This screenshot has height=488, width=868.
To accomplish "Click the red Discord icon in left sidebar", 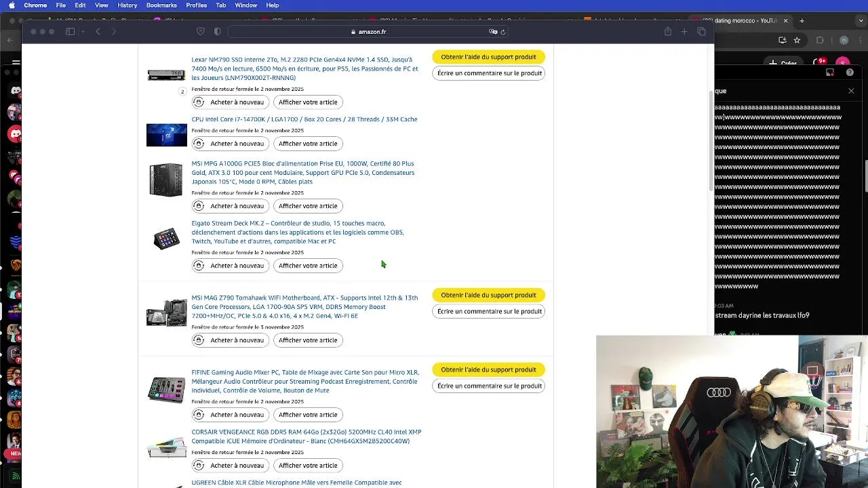I will (15, 134).
